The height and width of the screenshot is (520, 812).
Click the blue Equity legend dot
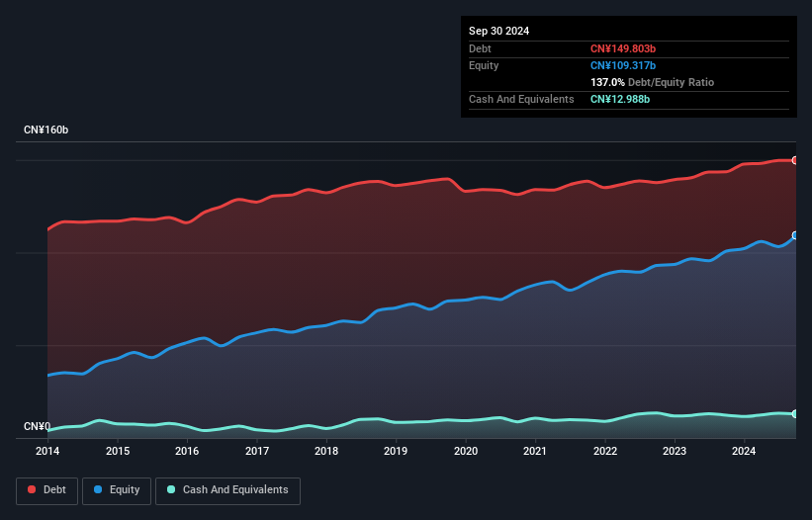point(98,489)
